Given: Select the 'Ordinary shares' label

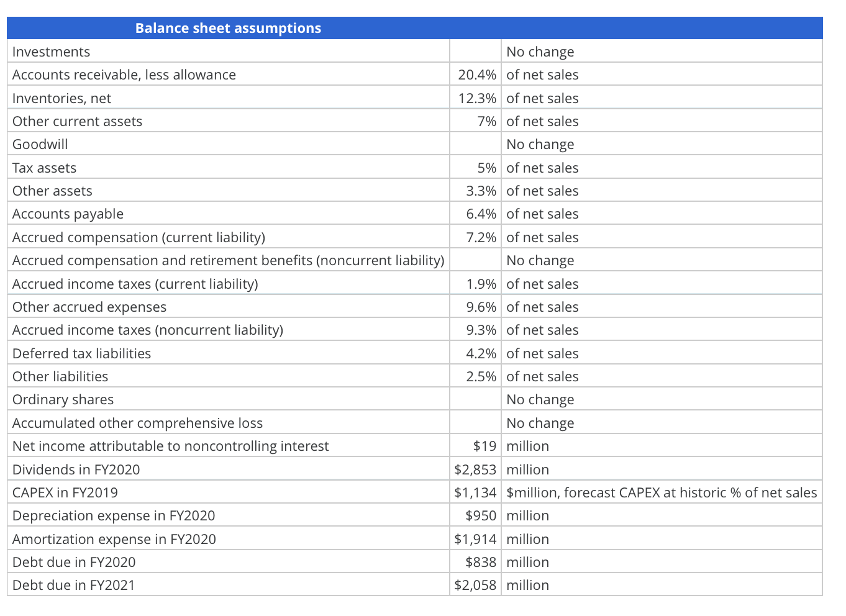Looking at the screenshot, I should pos(63,399).
